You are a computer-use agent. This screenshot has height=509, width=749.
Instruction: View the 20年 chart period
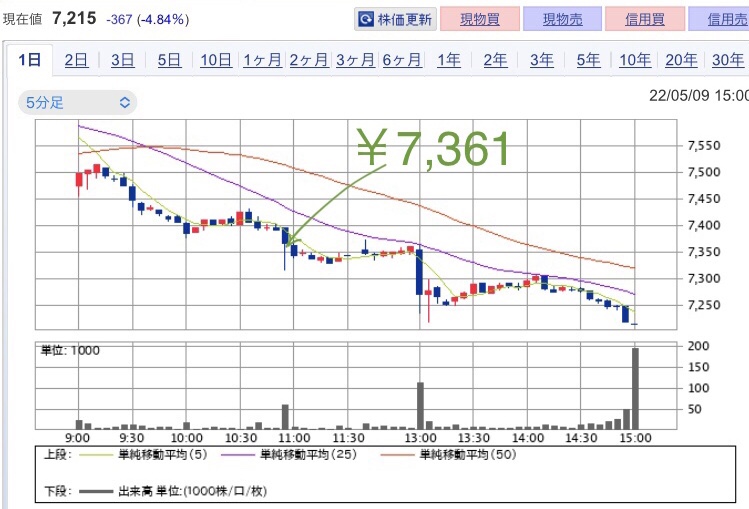click(x=682, y=60)
